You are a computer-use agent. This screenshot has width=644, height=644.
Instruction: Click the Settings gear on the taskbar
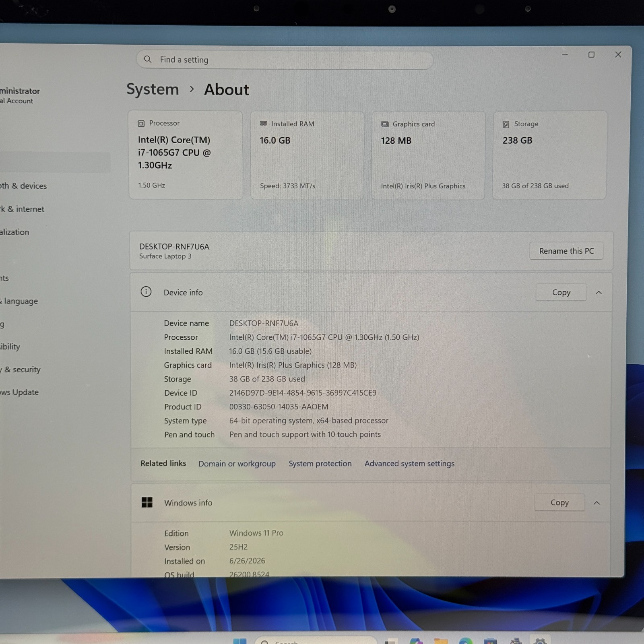(540, 641)
